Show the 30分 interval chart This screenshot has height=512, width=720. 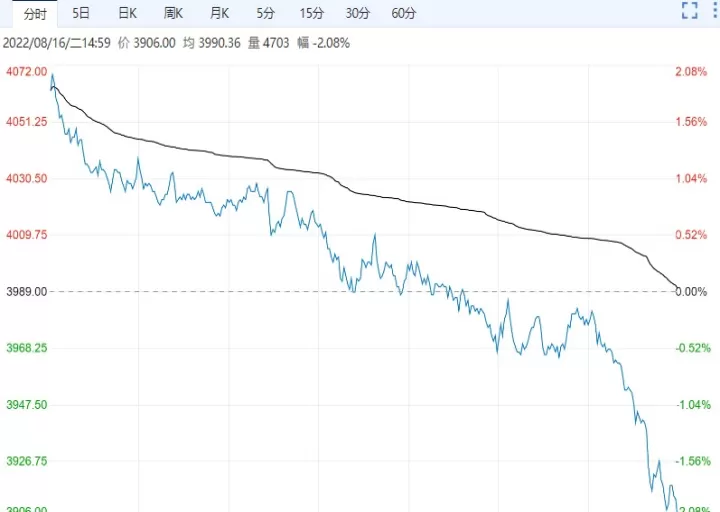(358, 13)
